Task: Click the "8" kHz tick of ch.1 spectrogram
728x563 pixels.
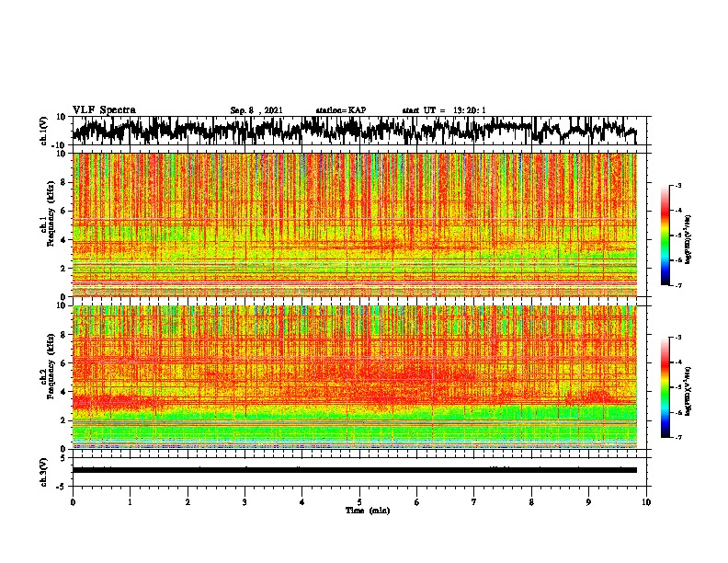Action: pyautogui.click(x=63, y=182)
